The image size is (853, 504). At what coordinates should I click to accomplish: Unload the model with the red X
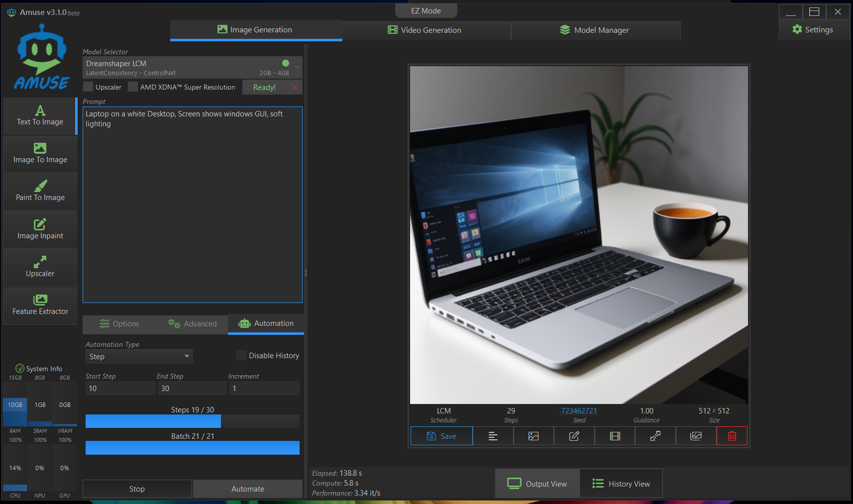tap(295, 88)
